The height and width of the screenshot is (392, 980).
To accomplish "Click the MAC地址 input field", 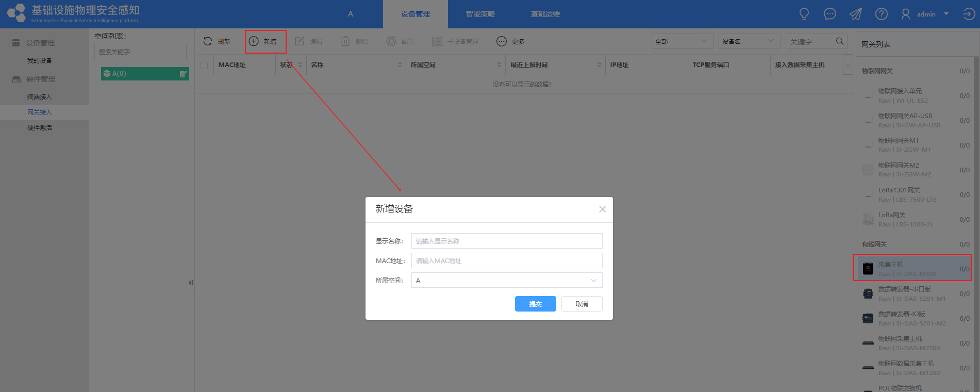I will pyautogui.click(x=506, y=261).
